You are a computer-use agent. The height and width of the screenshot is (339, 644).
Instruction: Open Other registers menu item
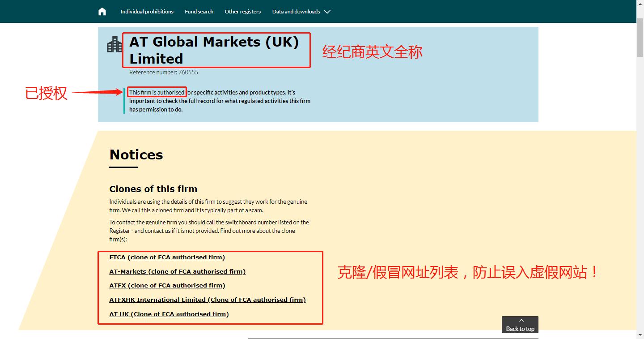(x=242, y=12)
